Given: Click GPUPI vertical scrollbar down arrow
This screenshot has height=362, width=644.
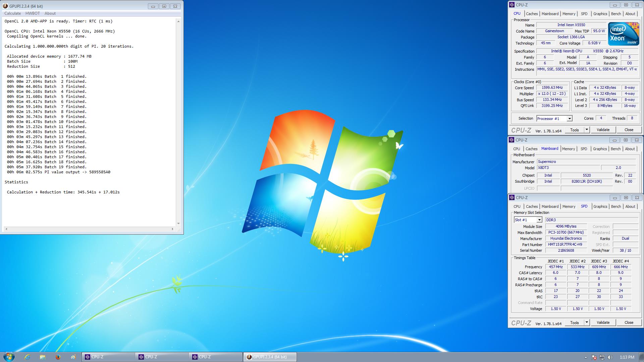Looking at the screenshot, I should click(178, 224).
